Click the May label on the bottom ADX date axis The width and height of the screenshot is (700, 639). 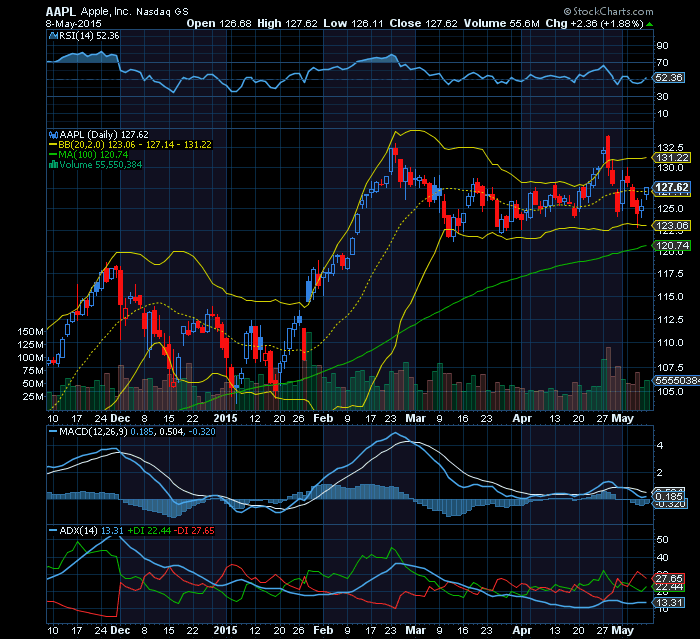click(622, 631)
